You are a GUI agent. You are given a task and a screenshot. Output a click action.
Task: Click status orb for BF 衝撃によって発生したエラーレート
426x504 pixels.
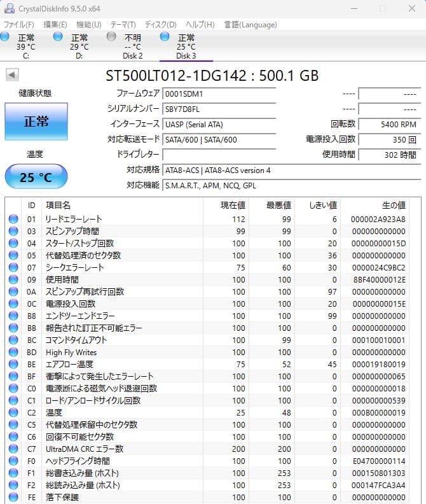[x=13, y=376]
